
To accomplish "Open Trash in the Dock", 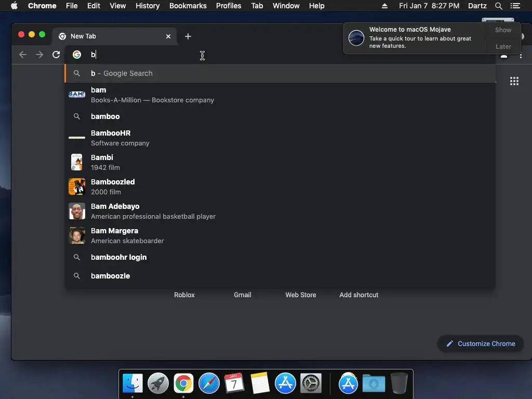I will (399, 383).
